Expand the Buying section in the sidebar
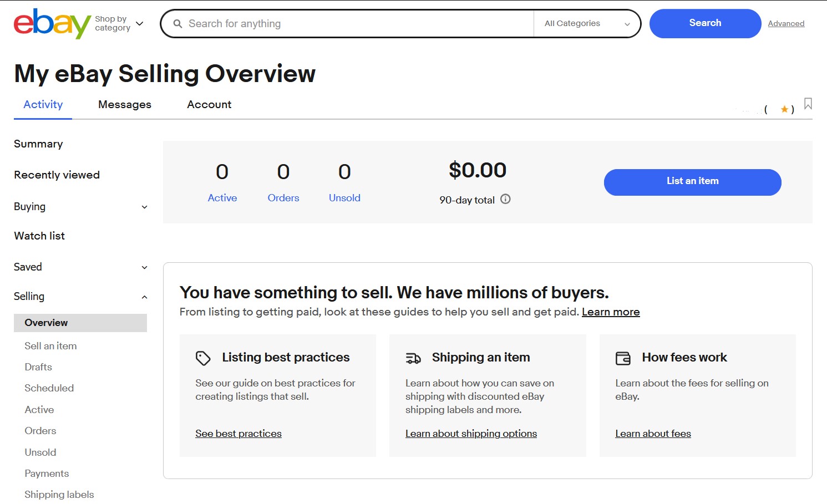 144,207
